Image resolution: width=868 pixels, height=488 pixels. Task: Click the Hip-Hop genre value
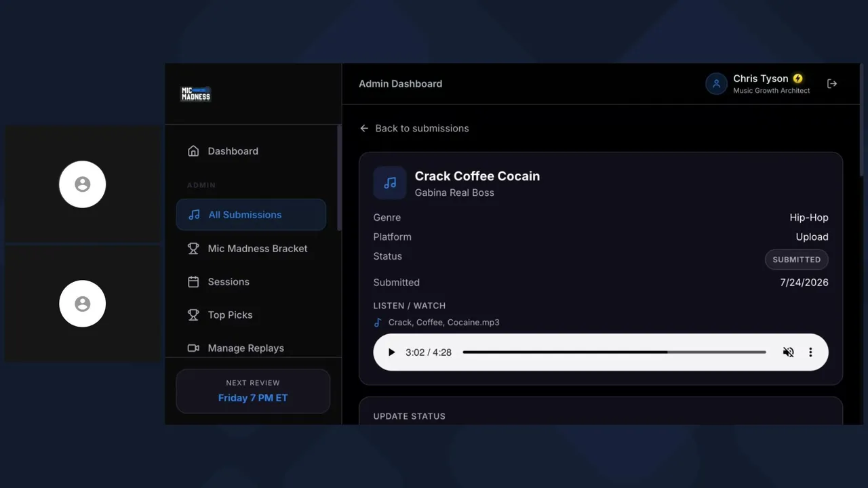(809, 218)
